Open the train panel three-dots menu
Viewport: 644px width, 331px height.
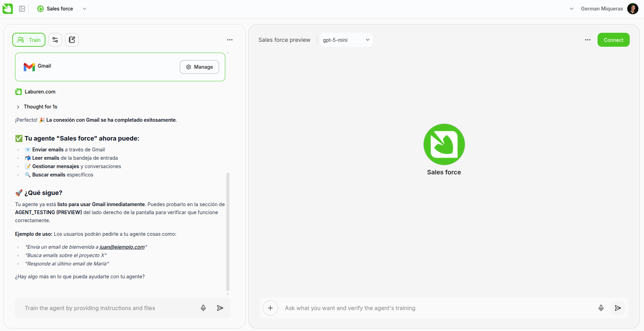click(230, 40)
